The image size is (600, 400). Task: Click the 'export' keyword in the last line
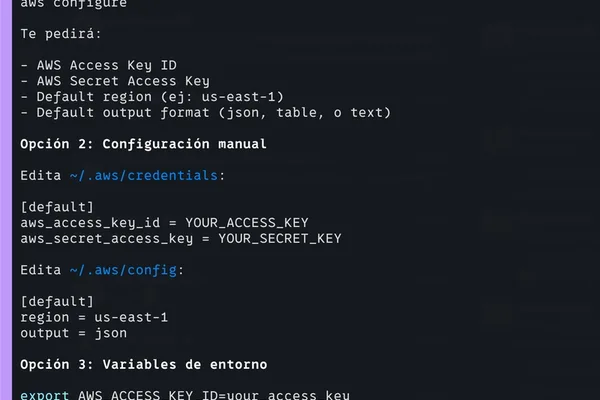(45, 395)
